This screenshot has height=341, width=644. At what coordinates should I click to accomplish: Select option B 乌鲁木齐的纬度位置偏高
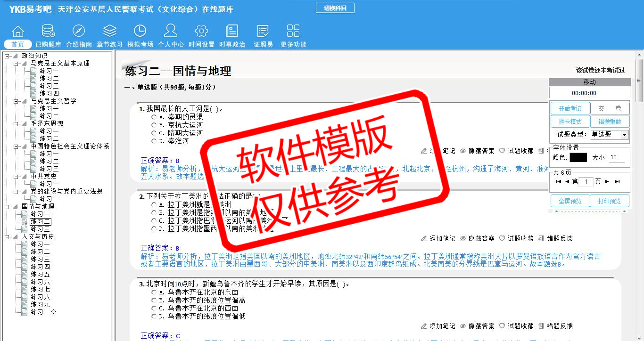(x=154, y=300)
